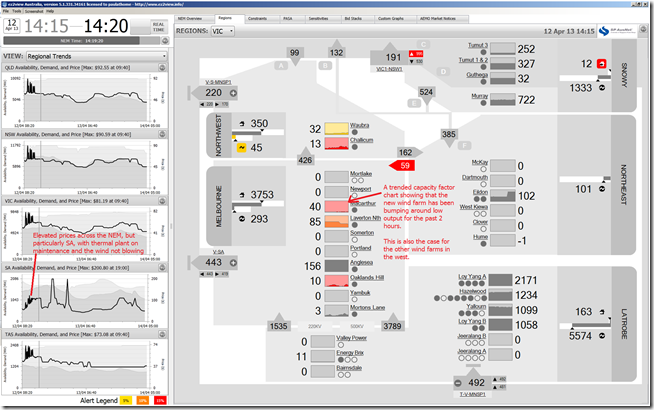This screenshot has width=654, height=410.
Task: Click the Hume unit status dot
Action: coord(483,244)
